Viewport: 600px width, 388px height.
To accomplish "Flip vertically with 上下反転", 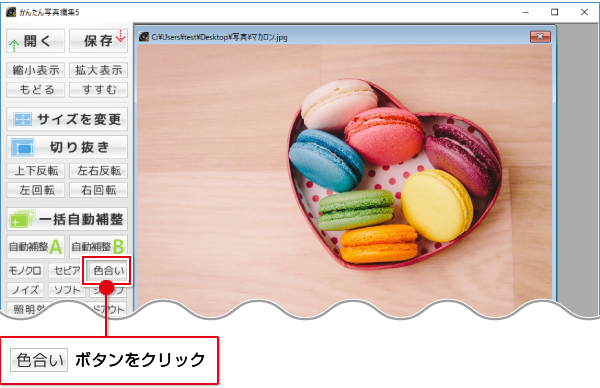I will coord(36,171).
